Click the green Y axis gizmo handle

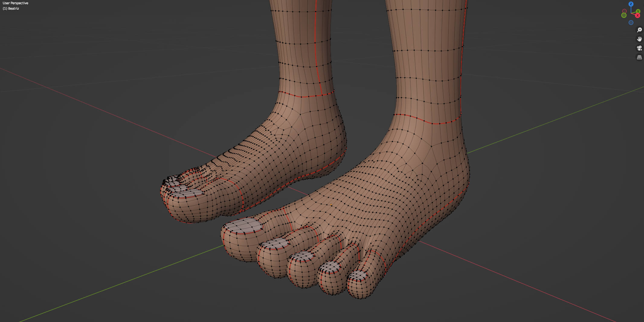coord(638,11)
